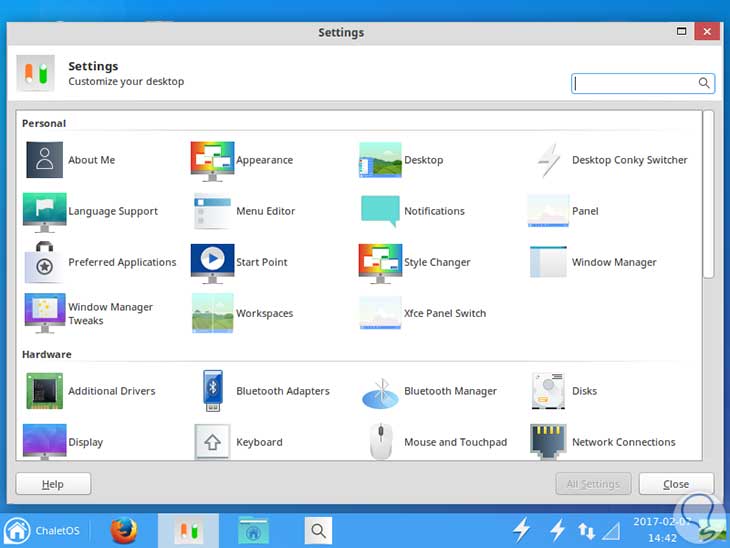This screenshot has height=548, width=730.
Task: Click the 'Network Connections' label
Action: 623,442
